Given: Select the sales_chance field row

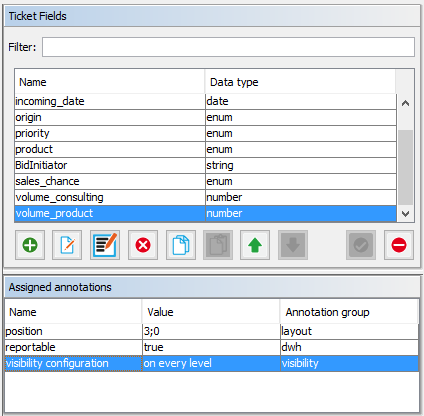Looking at the screenshot, I should point(206,181).
